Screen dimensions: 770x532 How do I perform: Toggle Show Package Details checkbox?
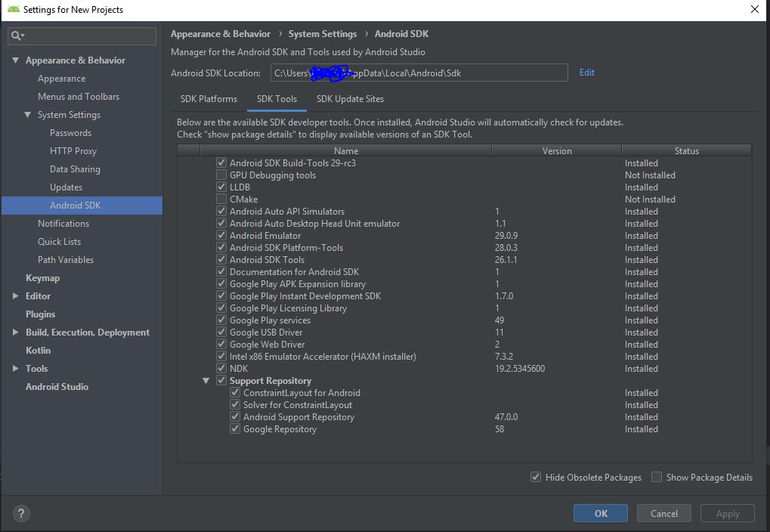(657, 477)
